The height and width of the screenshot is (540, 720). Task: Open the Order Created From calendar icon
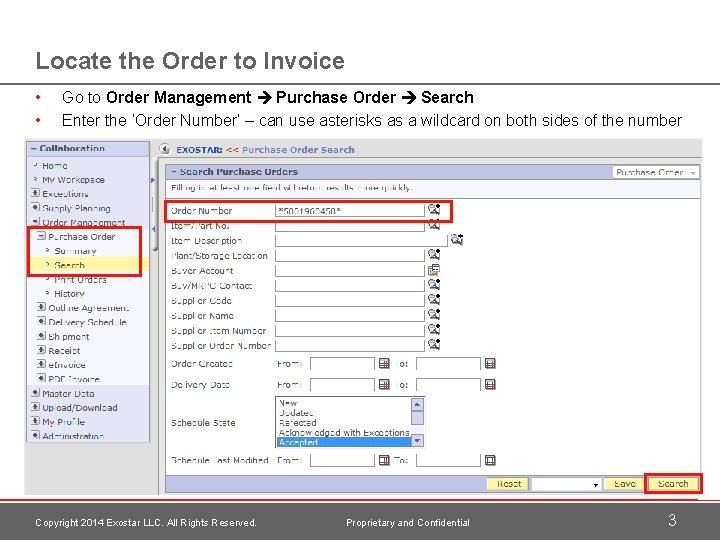point(384,364)
